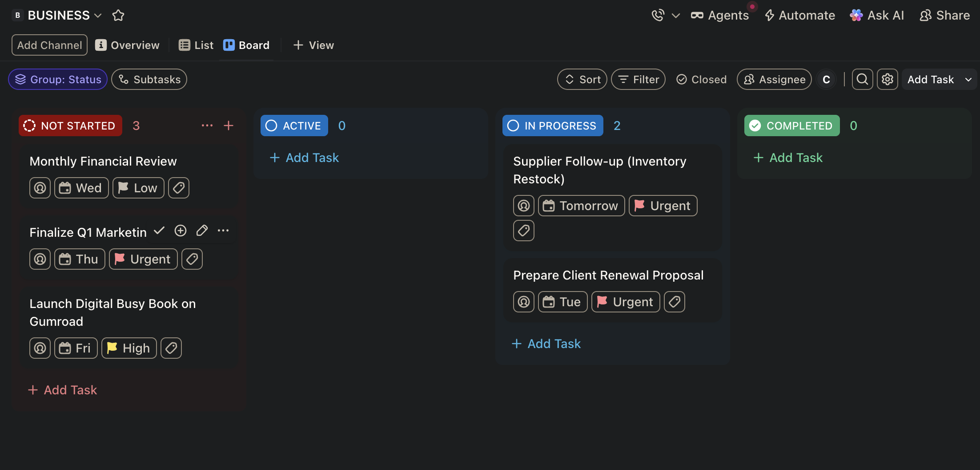Image resolution: width=980 pixels, height=470 pixels.
Task: Add a new view with + View
Action: (x=313, y=45)
